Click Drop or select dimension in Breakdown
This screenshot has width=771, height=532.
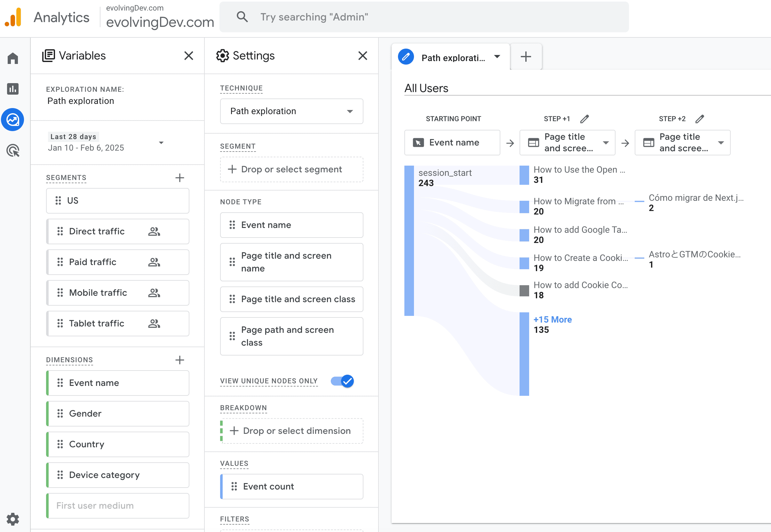[291, 431]
